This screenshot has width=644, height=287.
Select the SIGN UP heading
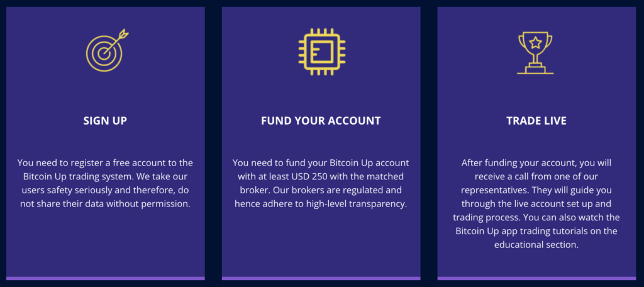coord(105,121)
